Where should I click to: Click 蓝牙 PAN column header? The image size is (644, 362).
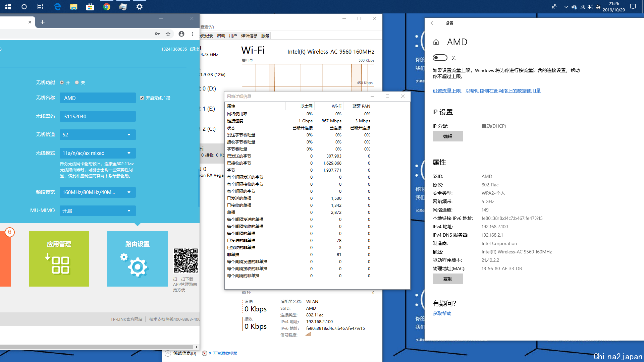pos(358,106)
